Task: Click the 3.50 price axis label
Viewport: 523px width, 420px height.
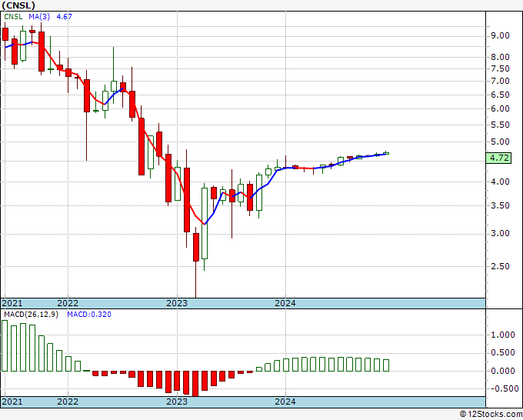Action: point(500,205)
